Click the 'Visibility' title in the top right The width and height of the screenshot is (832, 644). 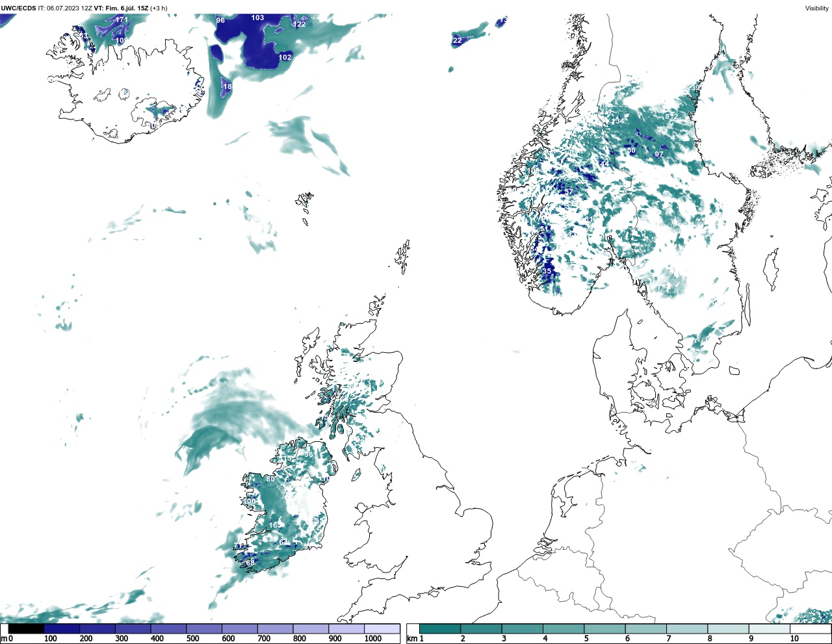click(817, 8)
